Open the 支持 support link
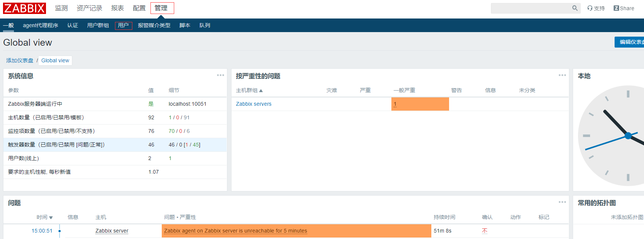644x239 pixels. [x=596, y=8]
